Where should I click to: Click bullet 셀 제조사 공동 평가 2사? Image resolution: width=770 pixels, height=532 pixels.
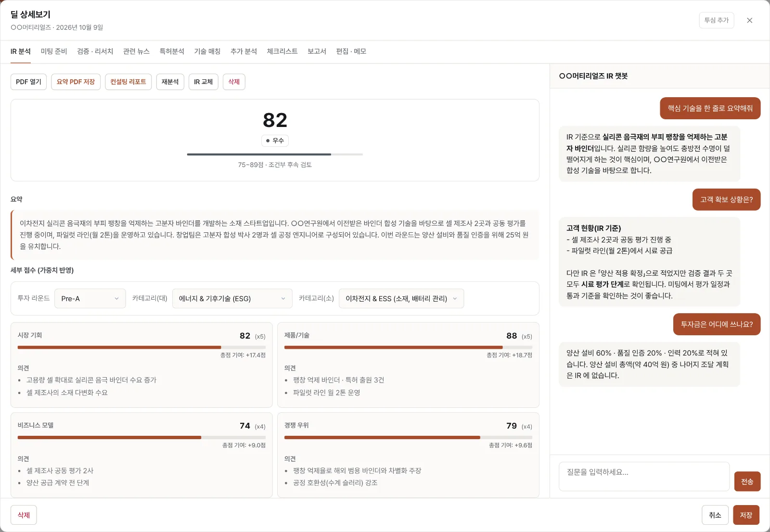point(60,470)
